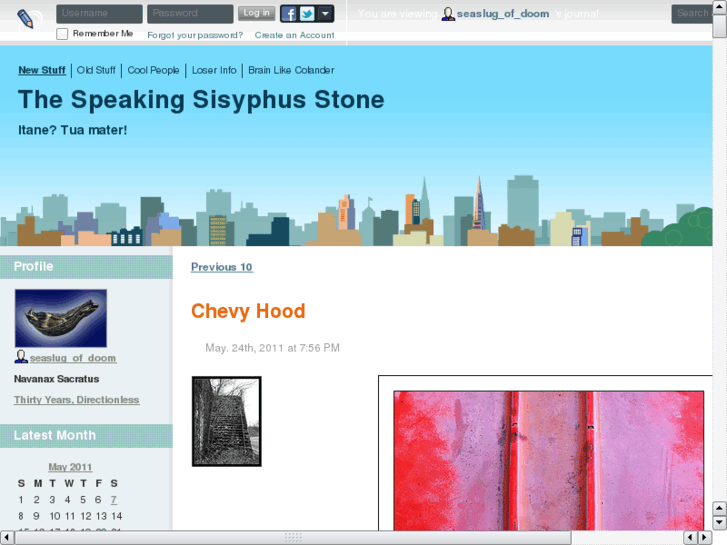
Task: Open the Thirty Years, Directionless link
Action: coord(77,400)
